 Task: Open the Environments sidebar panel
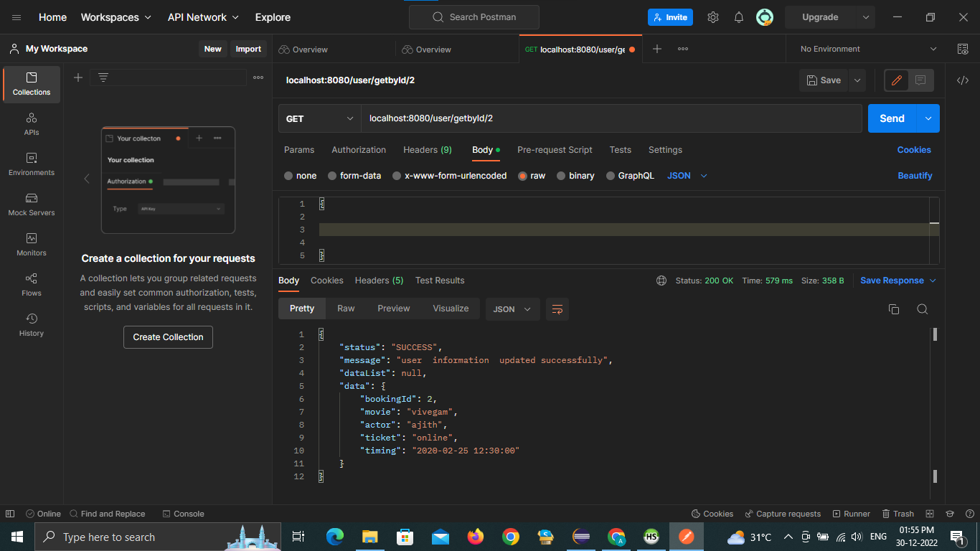click(32, 164)
